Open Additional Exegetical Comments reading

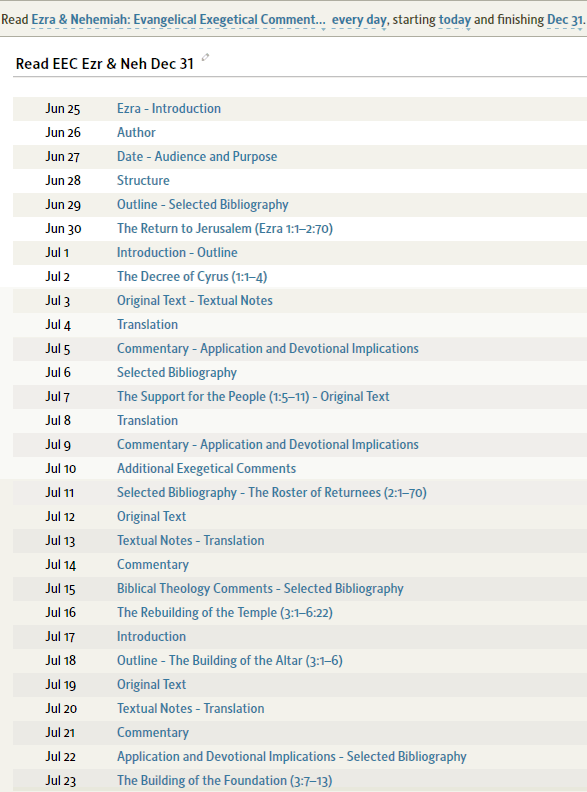click(207, 469)
